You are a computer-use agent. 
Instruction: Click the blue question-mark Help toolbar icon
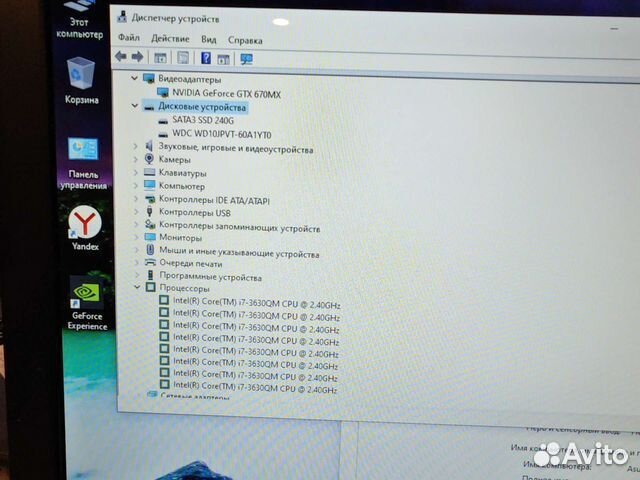[x=206, y=58]
